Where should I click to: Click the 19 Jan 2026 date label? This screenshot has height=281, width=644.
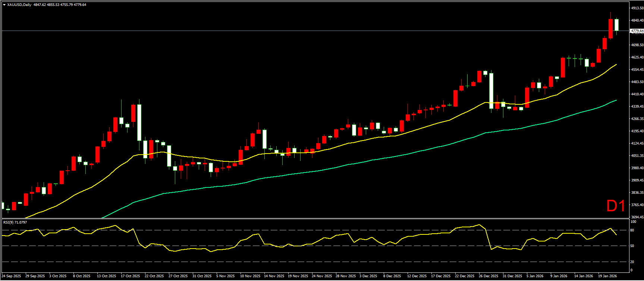[607, 276]
